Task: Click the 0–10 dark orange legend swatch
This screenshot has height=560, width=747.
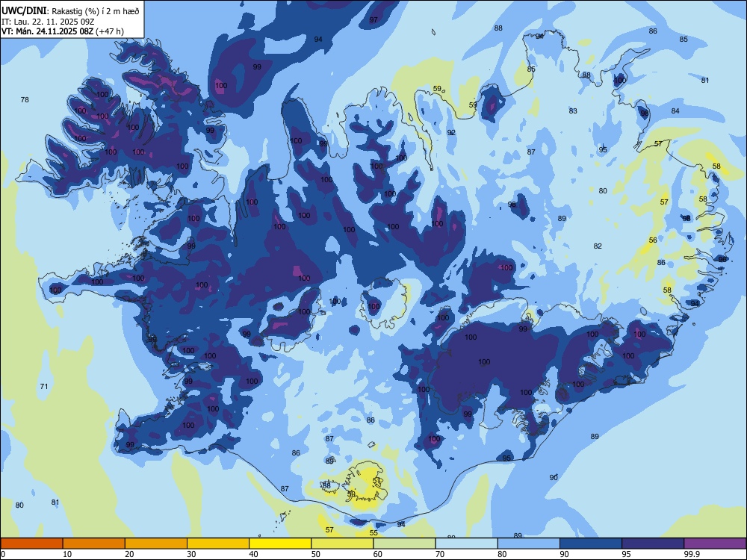Action: coord(31,544)
